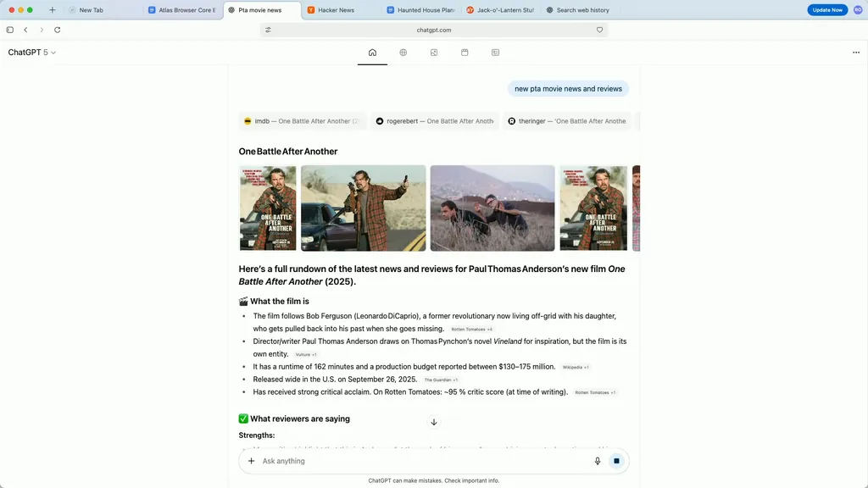The height and width of the screenshot is (488, 868).
Task: Click the scroll-to-bottom arrow in the chat
Action: click(x=433, y=422)
